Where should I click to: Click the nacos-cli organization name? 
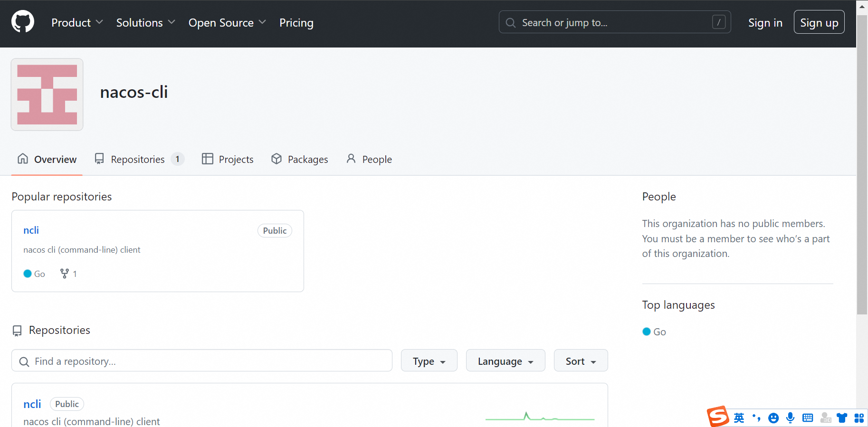134,92
